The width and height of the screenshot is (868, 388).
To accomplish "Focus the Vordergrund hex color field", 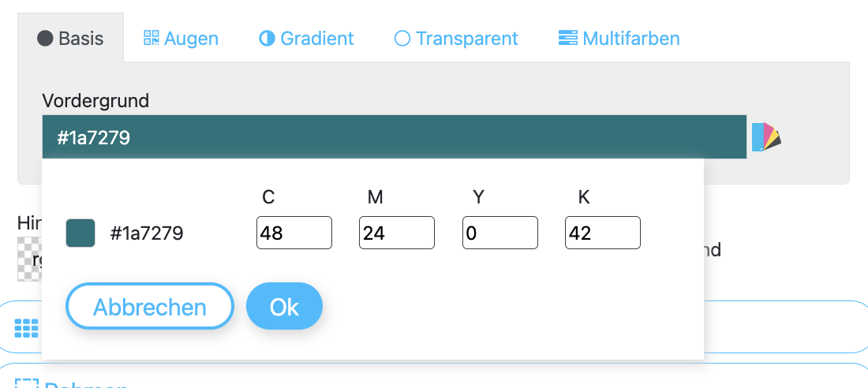I will point(394,136).
